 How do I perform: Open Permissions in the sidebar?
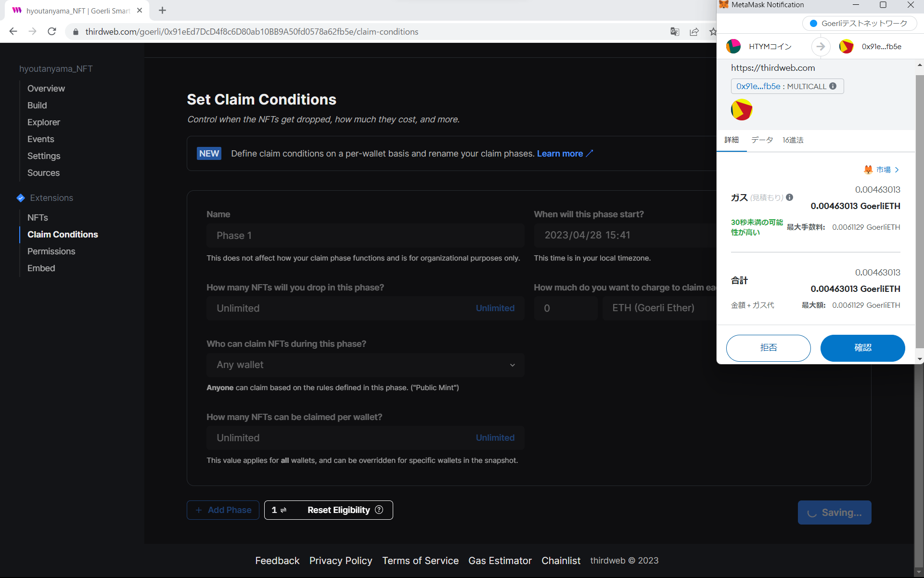tap(51, 251)
